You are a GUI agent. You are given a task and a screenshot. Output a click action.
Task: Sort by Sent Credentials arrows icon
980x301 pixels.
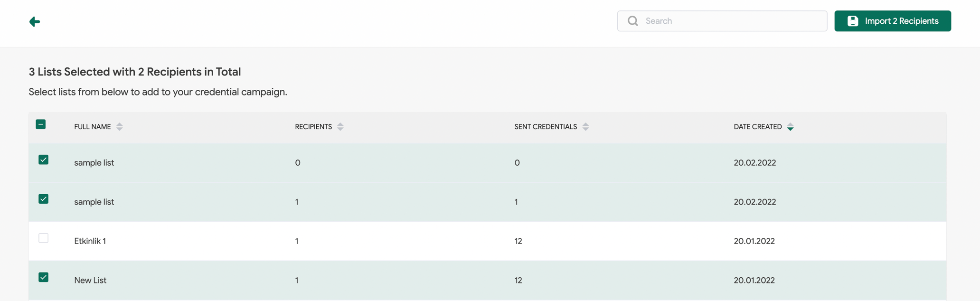pos(585,127)
